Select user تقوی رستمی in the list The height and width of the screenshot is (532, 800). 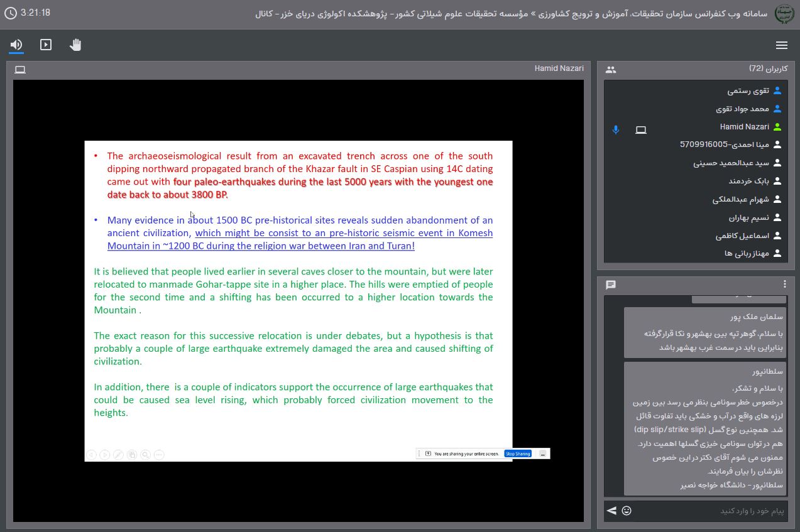pos(696,90)
